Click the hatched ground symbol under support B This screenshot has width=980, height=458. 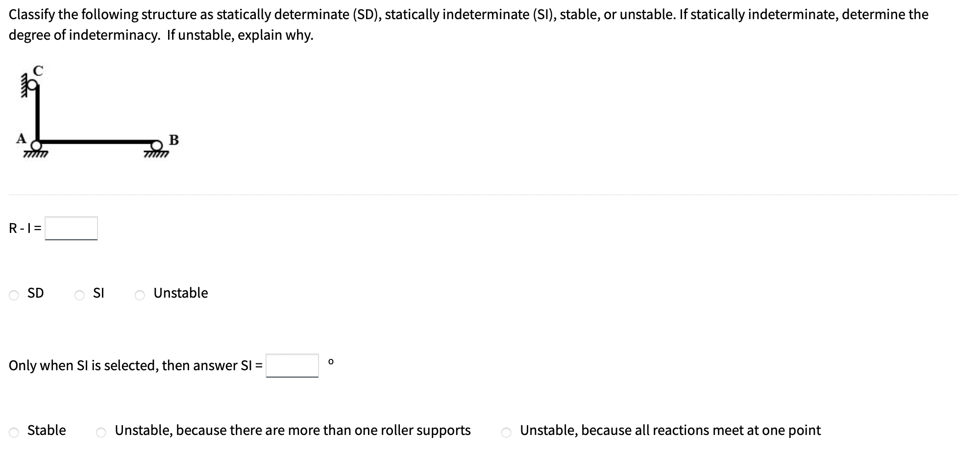point(157,154)
